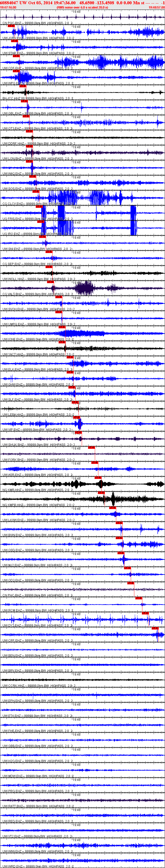Select the CC.SEP.EHZ station label

[x=37, y=264]
